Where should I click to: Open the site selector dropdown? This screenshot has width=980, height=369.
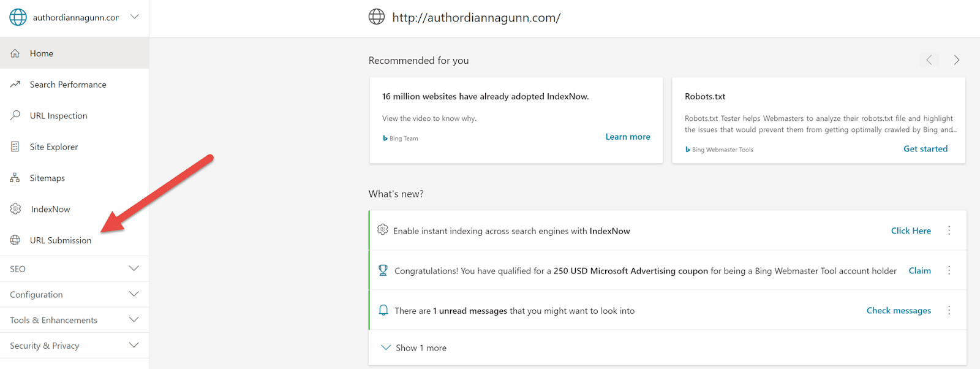tap(135, 17)
